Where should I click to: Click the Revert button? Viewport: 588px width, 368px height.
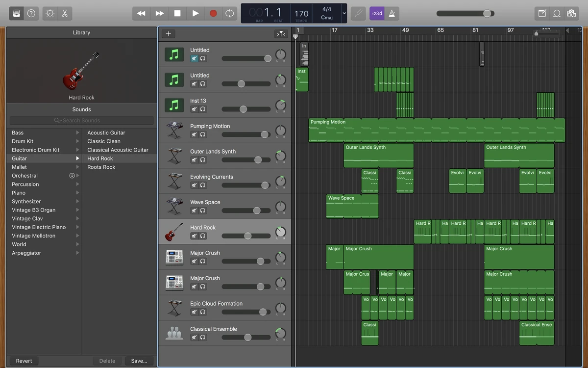tap(24, 361)
